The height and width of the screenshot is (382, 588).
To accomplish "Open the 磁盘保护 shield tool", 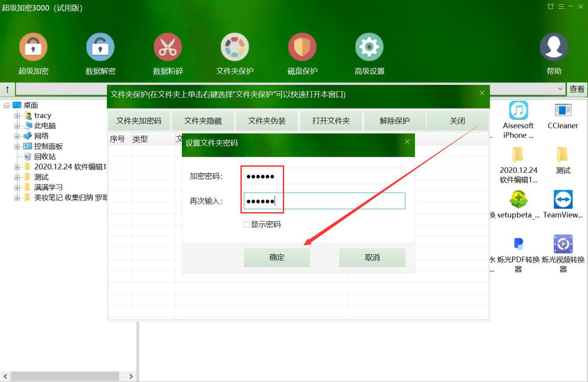I will point(302,54).
